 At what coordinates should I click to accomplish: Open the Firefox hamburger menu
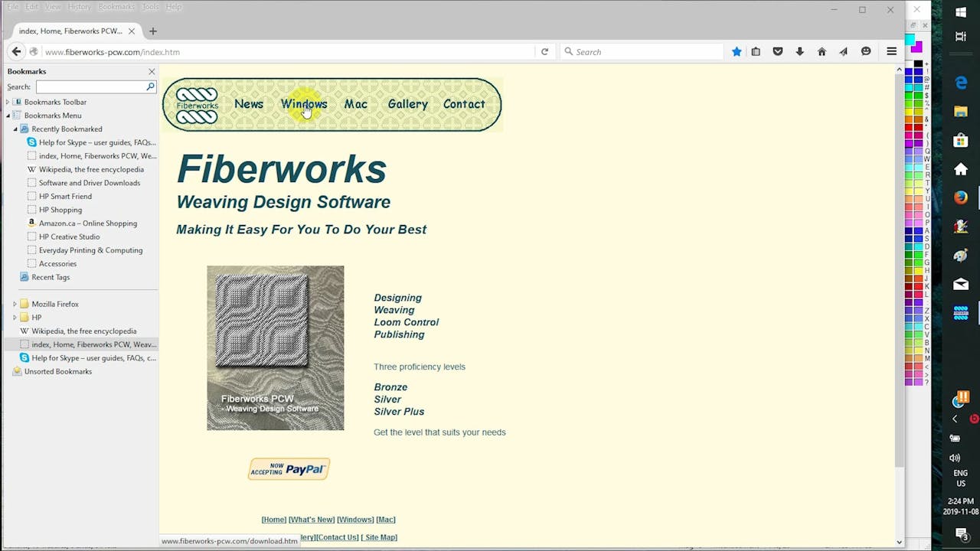[891, 51]
